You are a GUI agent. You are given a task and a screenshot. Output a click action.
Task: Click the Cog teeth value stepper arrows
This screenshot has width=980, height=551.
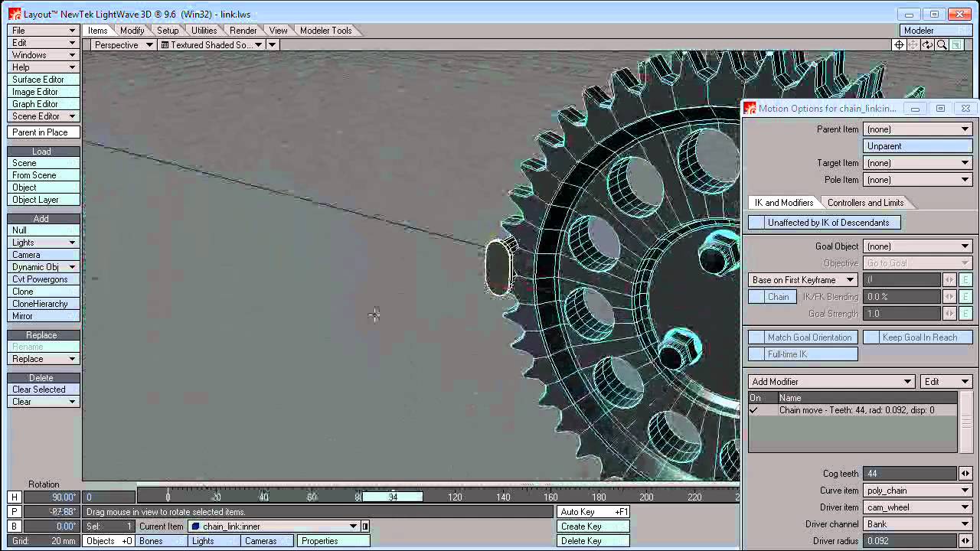tap(966, 474)
